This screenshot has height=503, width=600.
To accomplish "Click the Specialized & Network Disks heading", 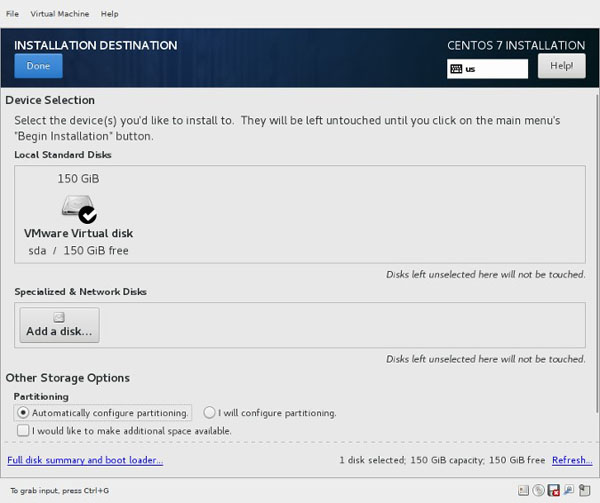I will tap(80, 291).
